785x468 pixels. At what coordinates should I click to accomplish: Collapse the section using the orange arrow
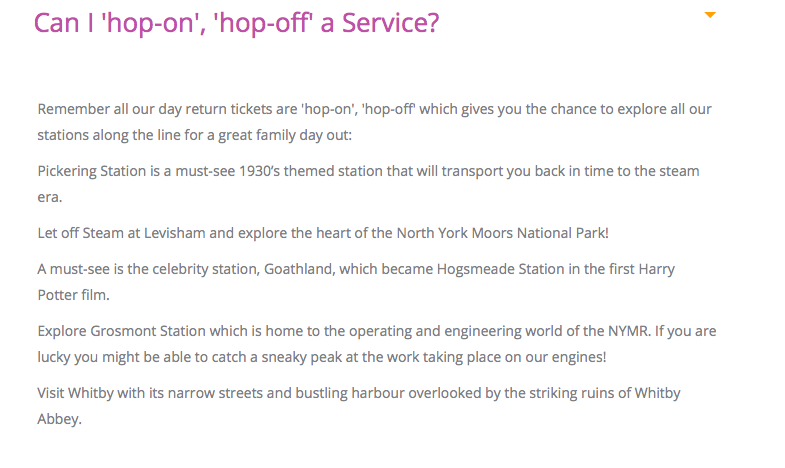tap(711, 15)
